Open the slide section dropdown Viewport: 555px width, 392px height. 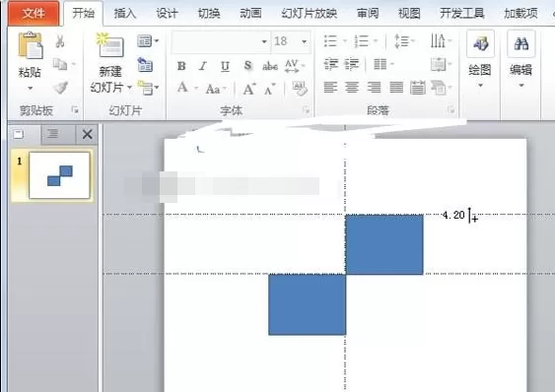(x=148, y=88)
